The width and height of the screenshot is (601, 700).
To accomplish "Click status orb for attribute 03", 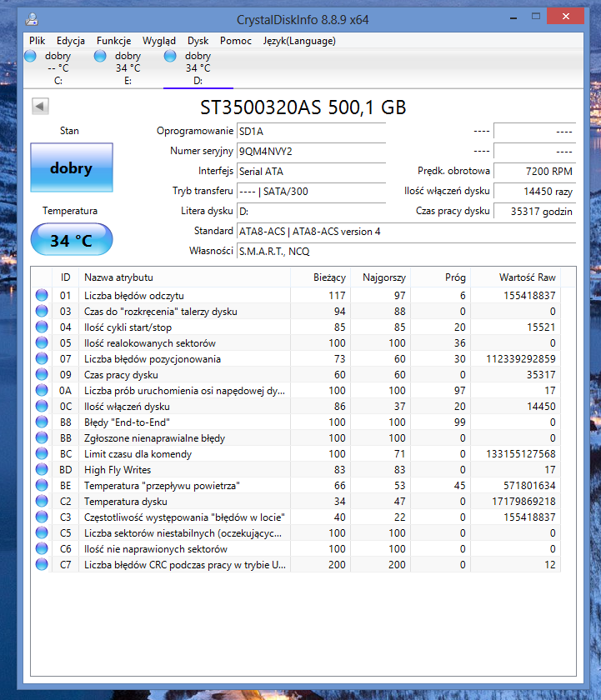I will (x=42, y=311).
